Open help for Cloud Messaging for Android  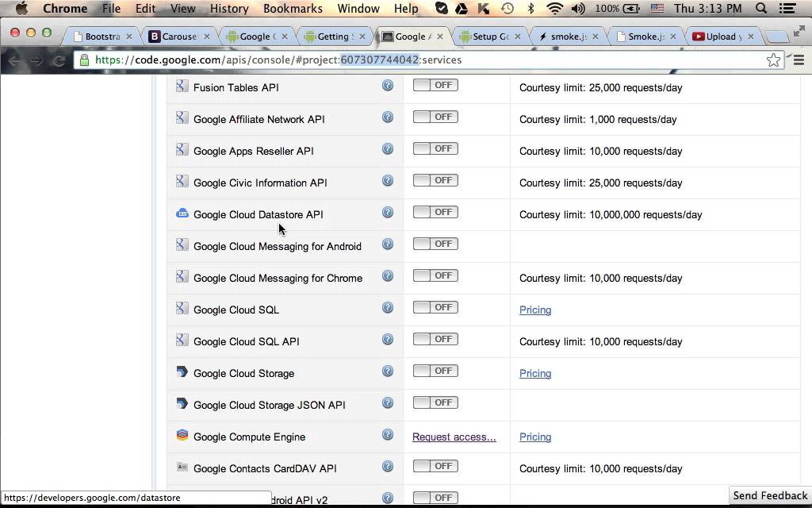[x=387, y=244]
